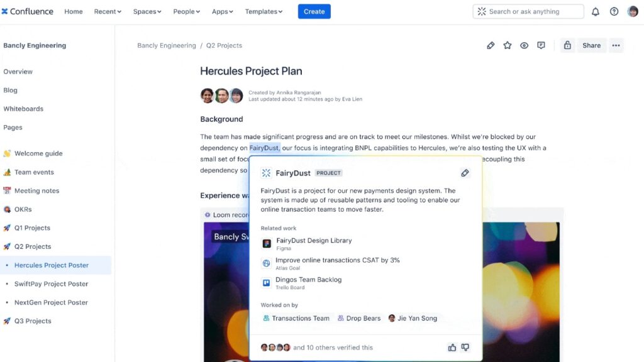644x362 pixels.
Task: Click the blue Create button
Action: [x=314, y=11]
